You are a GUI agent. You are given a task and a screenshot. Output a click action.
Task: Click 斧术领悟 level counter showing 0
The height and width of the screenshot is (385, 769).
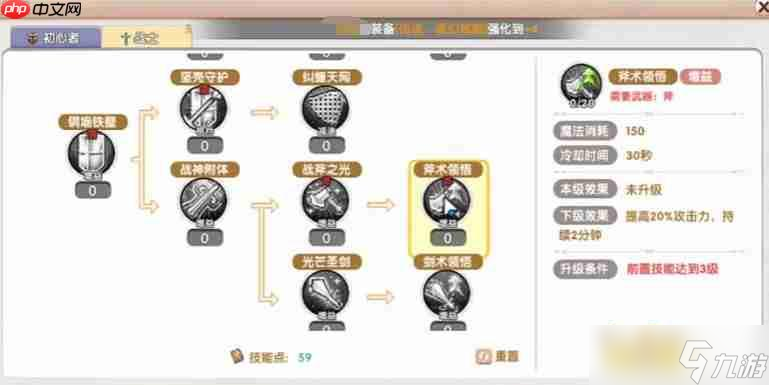pyautogui.click(x=448, y=238)
